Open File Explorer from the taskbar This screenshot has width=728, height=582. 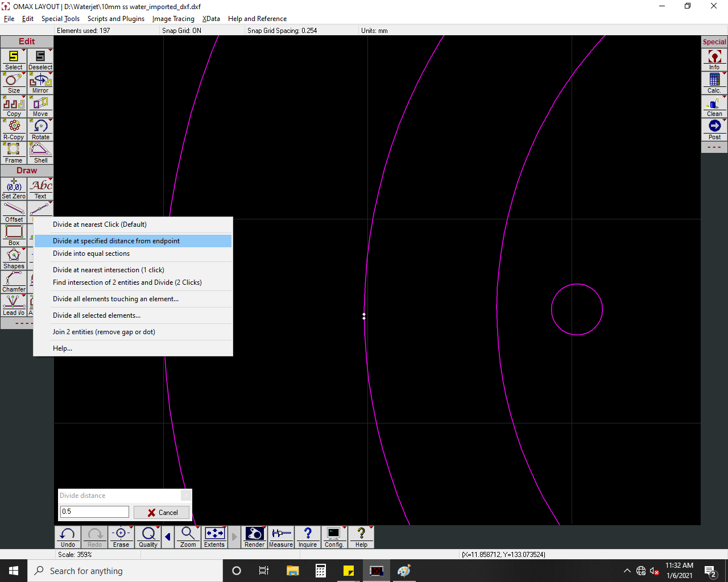[293, 571]
